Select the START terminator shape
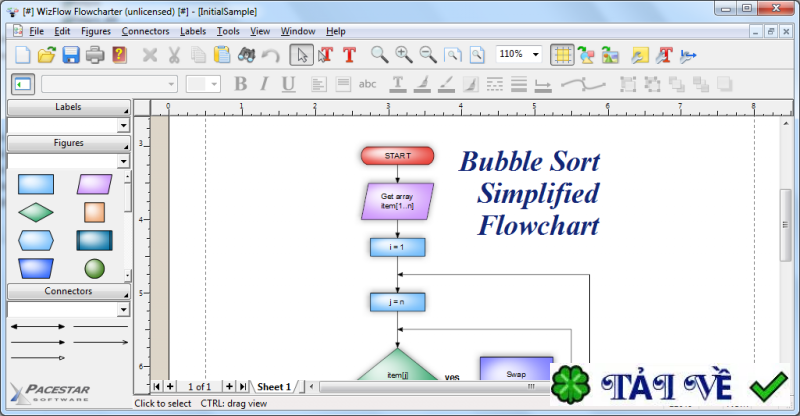 [x=397, y=156]
